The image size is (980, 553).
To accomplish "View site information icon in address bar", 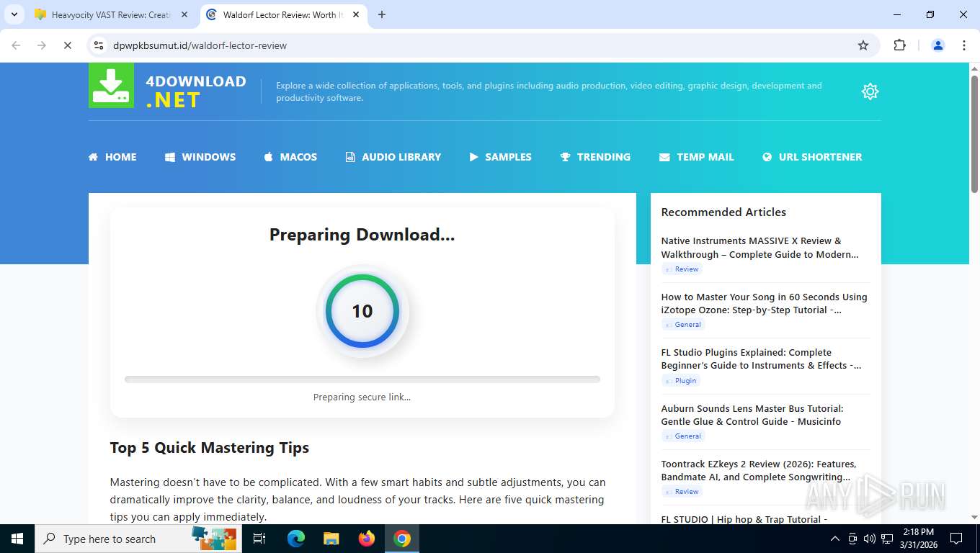I will 99,45.
